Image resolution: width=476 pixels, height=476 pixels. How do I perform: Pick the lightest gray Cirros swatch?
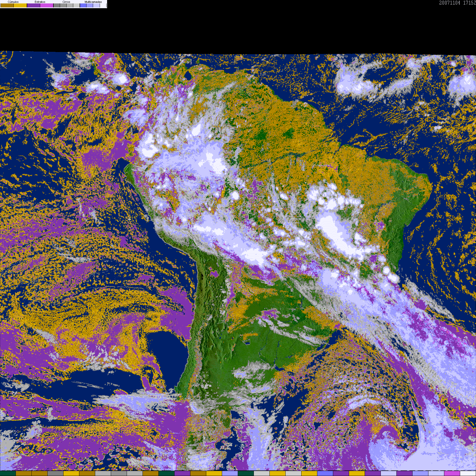pyautogui.click(x=76, y=5)
